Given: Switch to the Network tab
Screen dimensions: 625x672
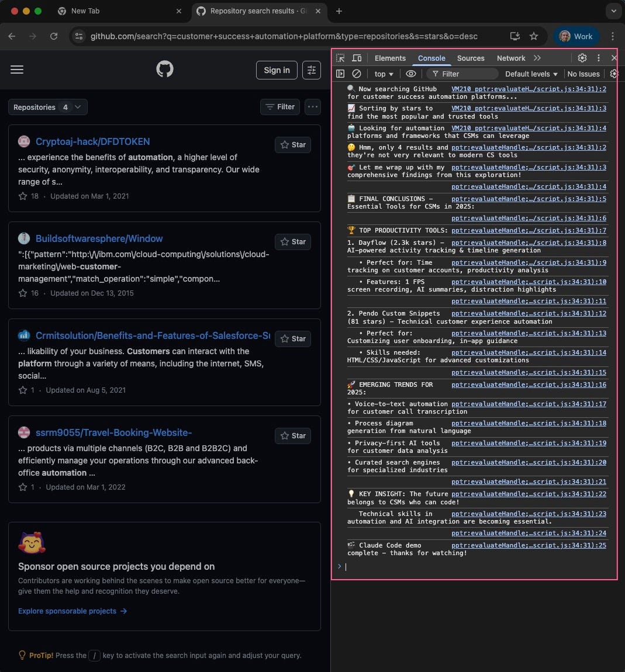Looking at the screenshot, I should click(x=510, y=58).
